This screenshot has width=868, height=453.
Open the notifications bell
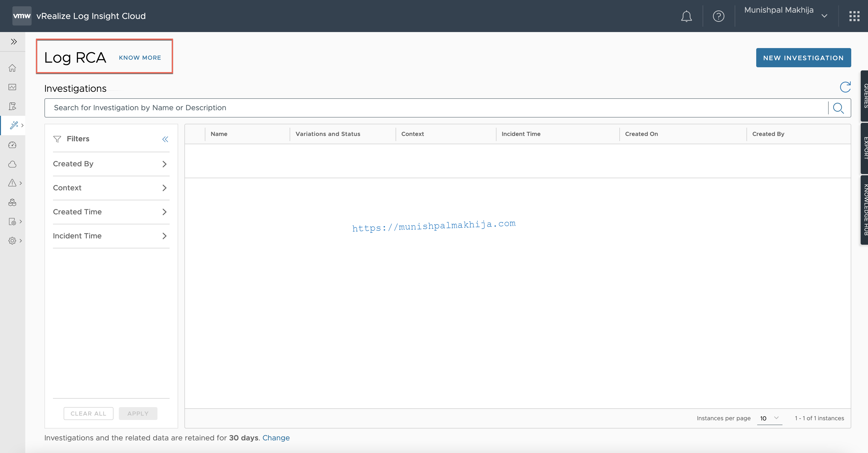pyautogui.click(x=686, y=16)
